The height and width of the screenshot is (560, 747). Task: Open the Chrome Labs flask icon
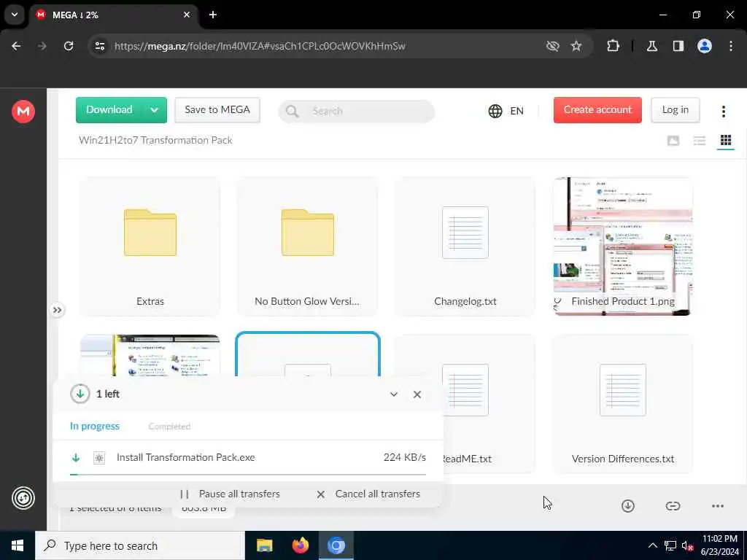652,46
